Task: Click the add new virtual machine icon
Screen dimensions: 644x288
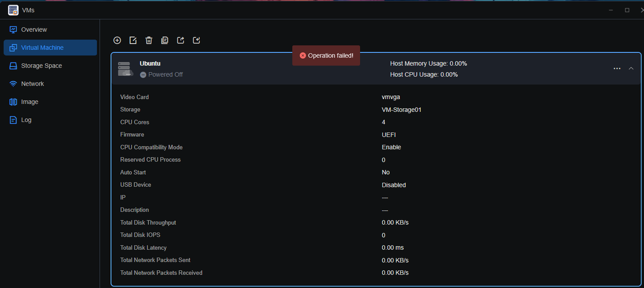Action: pyautogui.click(x=117, y=40)
